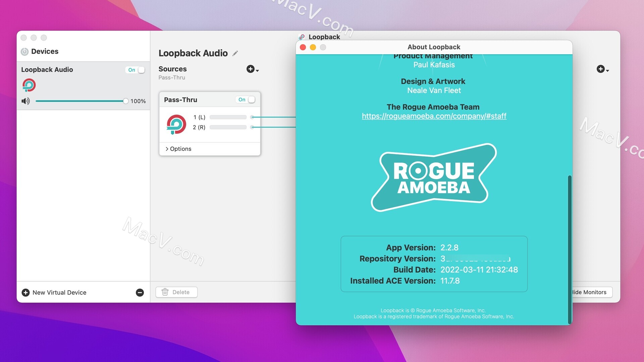Click the Loopback Audio device icon in sidebar
The width and height of the screenshot is (644, 362).
pos(29,85)
